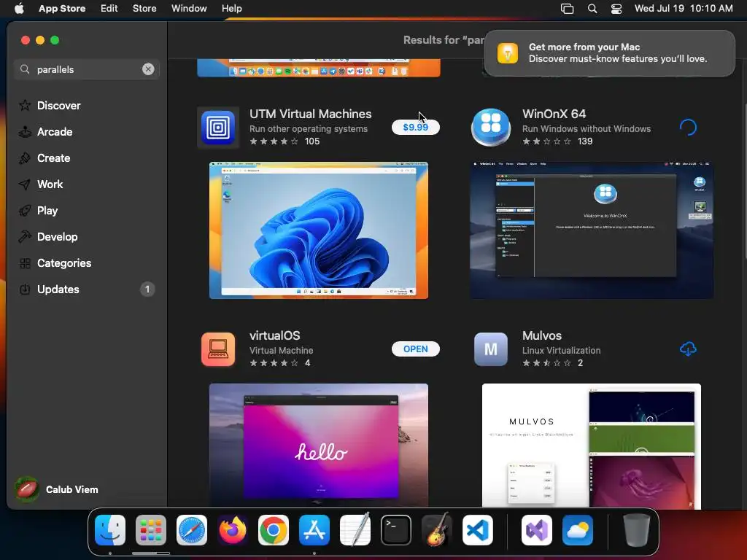This screenshot has height=560, width=747.
Task: View the Mulvos Linux distributions screenshot
Action: 592,446
